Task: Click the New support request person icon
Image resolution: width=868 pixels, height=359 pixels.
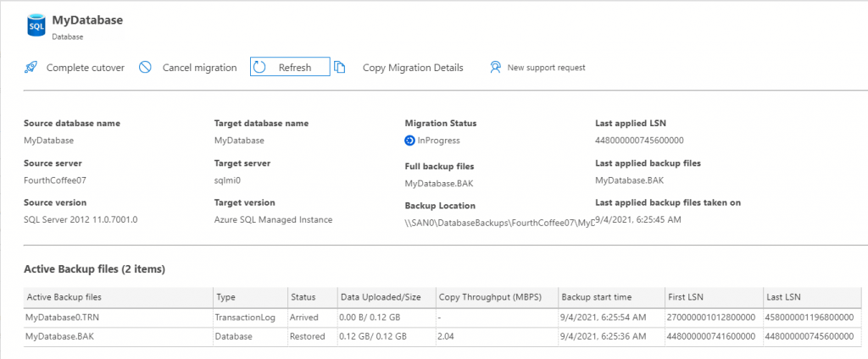Action: 496,68
